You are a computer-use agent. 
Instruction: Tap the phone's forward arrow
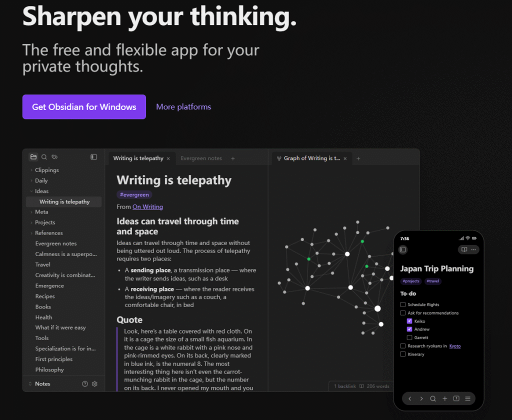tap(421, 398)
